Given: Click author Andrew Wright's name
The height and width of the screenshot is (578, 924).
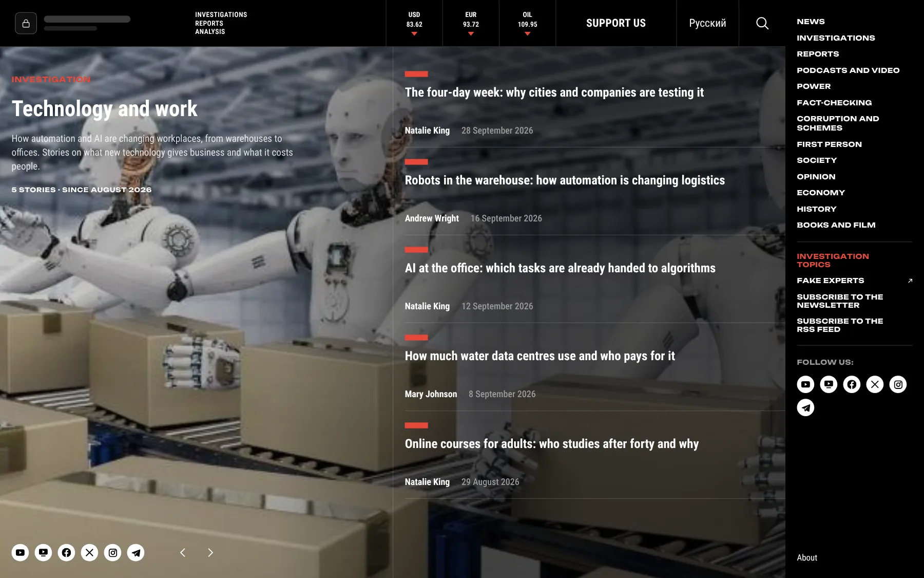Looking at the screenshot, I should 432,218.
